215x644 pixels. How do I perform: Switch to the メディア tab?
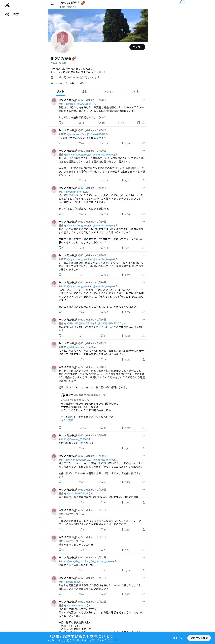109,91
